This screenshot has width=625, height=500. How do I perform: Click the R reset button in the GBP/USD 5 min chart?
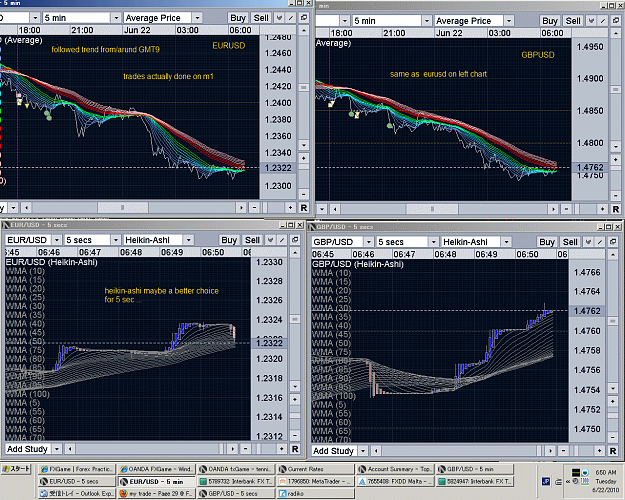click(615, 209)
